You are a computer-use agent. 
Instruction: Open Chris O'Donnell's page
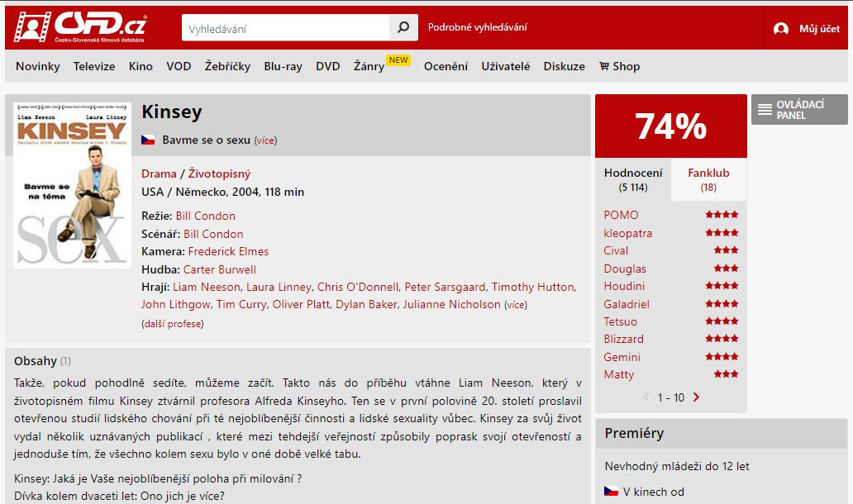(x=357, y=287)
